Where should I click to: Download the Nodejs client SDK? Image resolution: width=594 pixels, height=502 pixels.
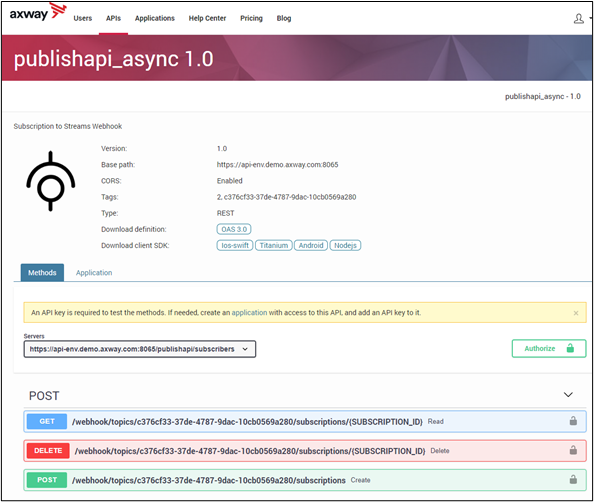click(x=345, y=246)
